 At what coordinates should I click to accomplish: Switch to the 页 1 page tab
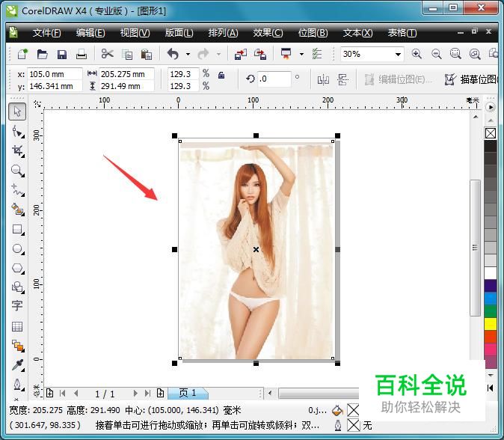(188, 393)
